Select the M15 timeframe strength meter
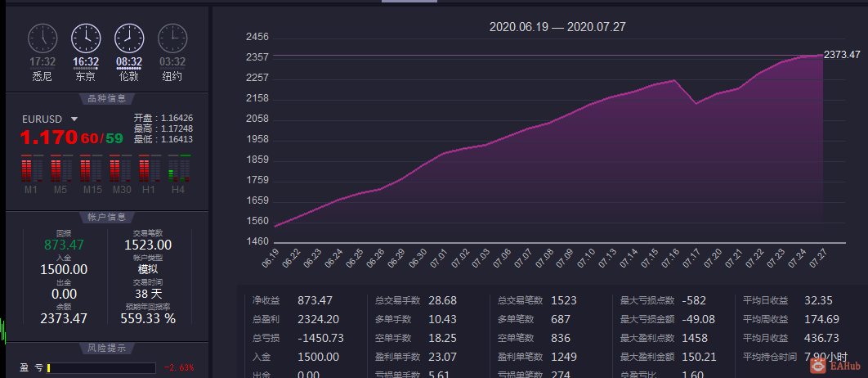The width and height of the screenshot is (868, 378). [91, 169]
